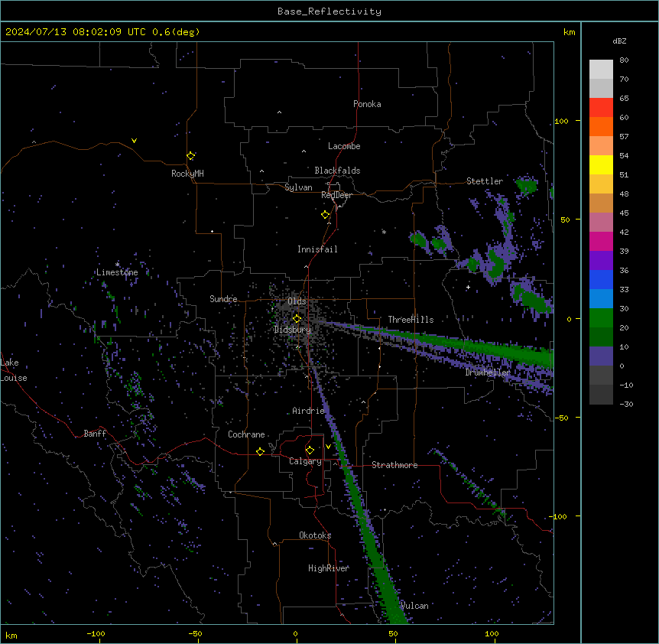This screenshot has width=659, height=644.
Task: Click the RockyMH label
Action: coord(187,174)
